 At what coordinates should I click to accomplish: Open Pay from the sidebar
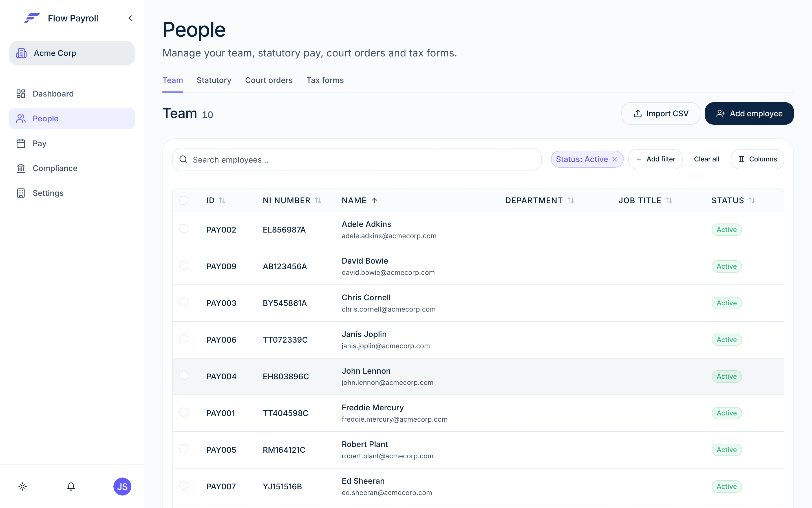(x=72, y=143)
